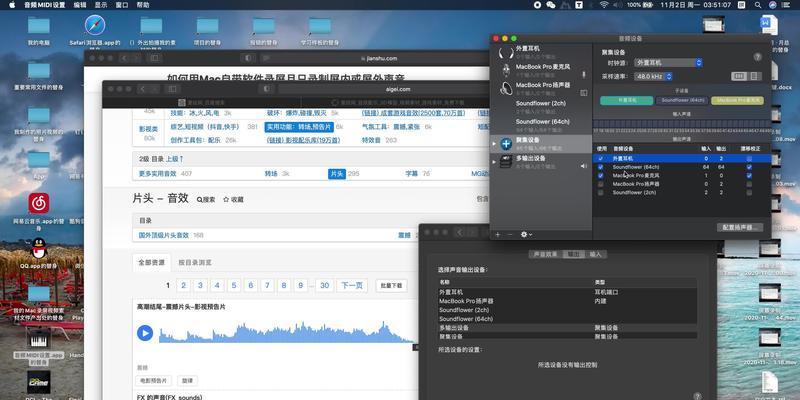
Task: Click the 下一页 next page link
Action: 352,286
